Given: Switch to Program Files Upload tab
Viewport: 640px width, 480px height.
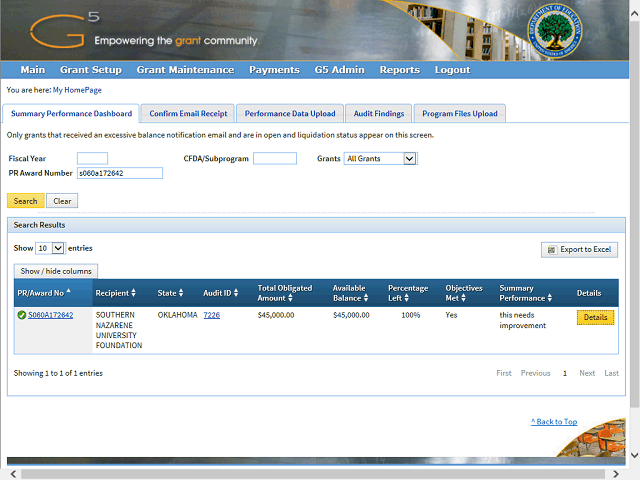Looking at the screenshot, I should point(460,113).
